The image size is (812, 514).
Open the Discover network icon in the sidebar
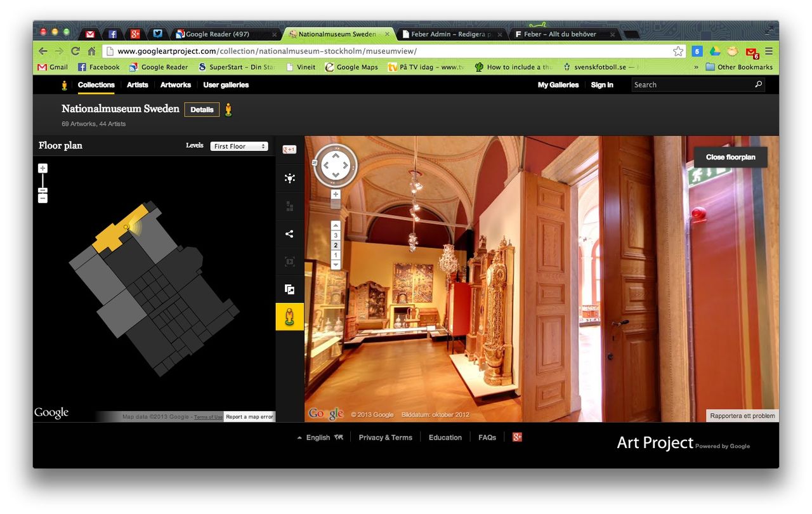290,178
